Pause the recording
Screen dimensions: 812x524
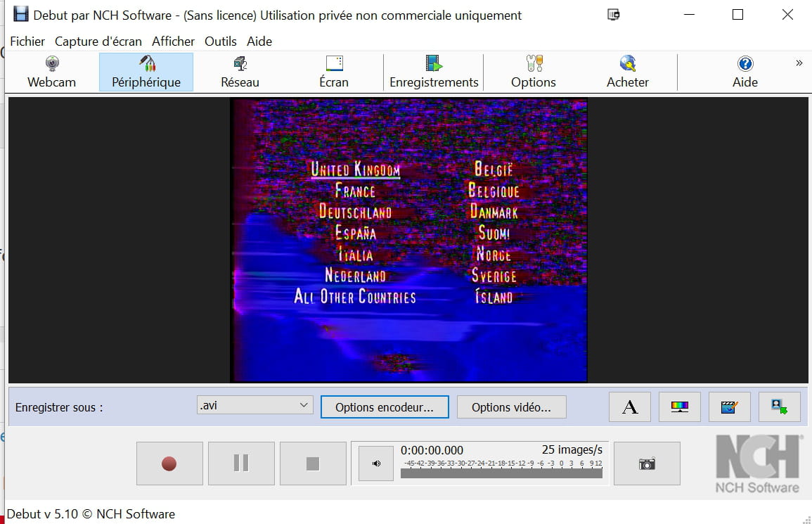click(x=241, y=464)
